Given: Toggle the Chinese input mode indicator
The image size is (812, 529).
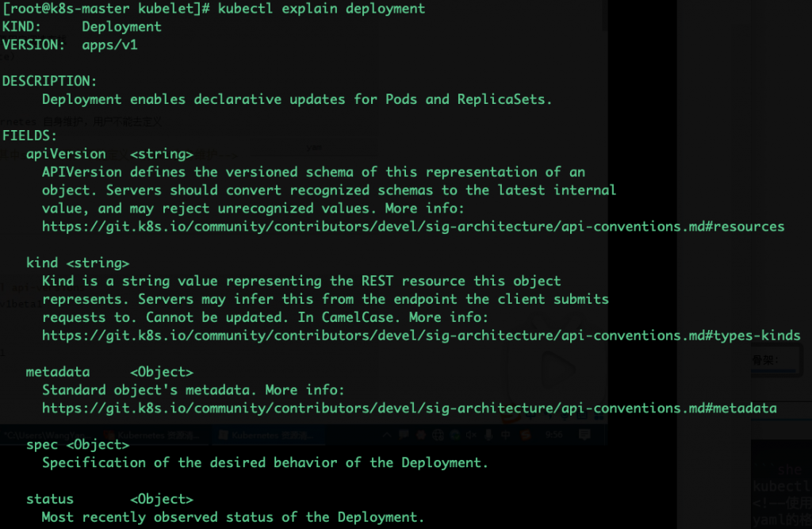Looking at the screenshot, I should point(505,435).
